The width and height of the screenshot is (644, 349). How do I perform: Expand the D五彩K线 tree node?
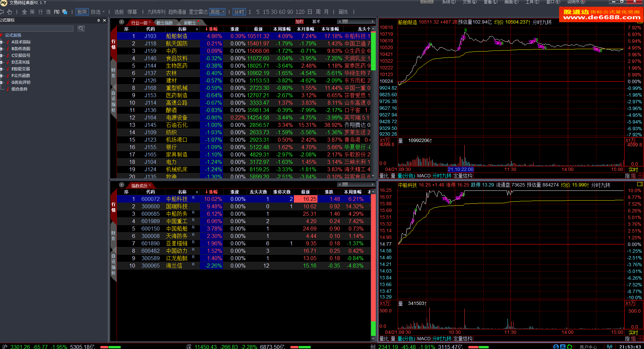click(2, 62)
